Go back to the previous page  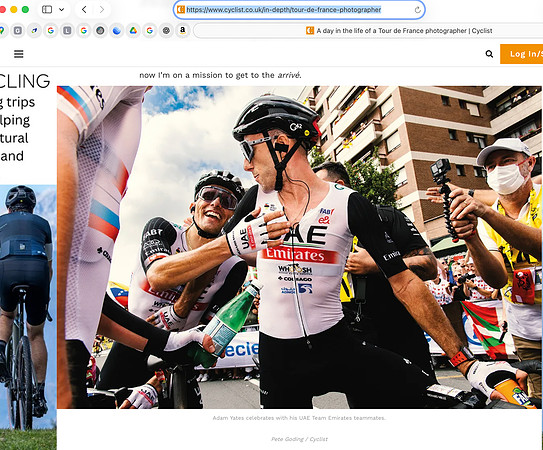tap(84, 10)
